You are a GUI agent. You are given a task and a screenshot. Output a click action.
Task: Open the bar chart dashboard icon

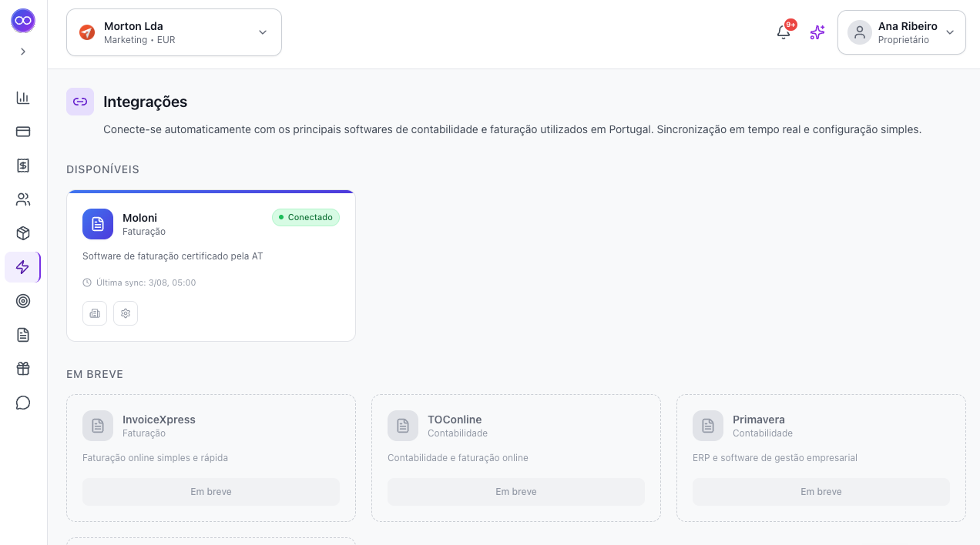pos(23,98)
